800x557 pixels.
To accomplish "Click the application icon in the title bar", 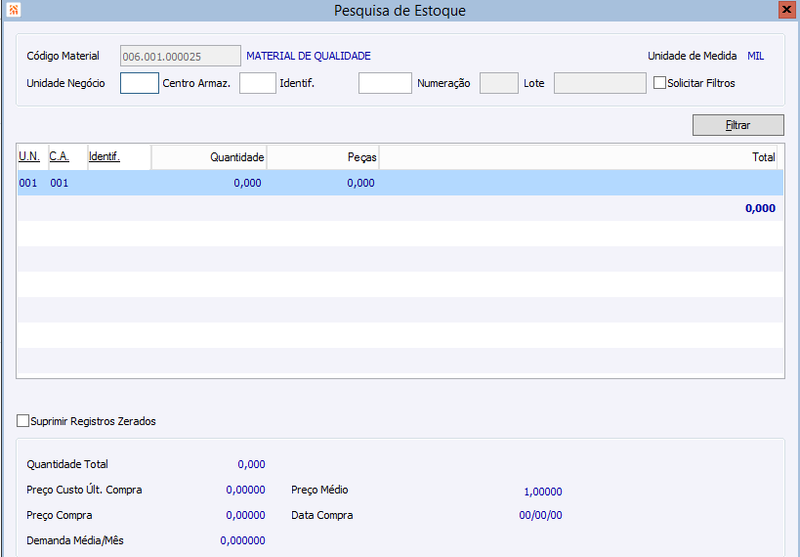I will coord(14,10).
